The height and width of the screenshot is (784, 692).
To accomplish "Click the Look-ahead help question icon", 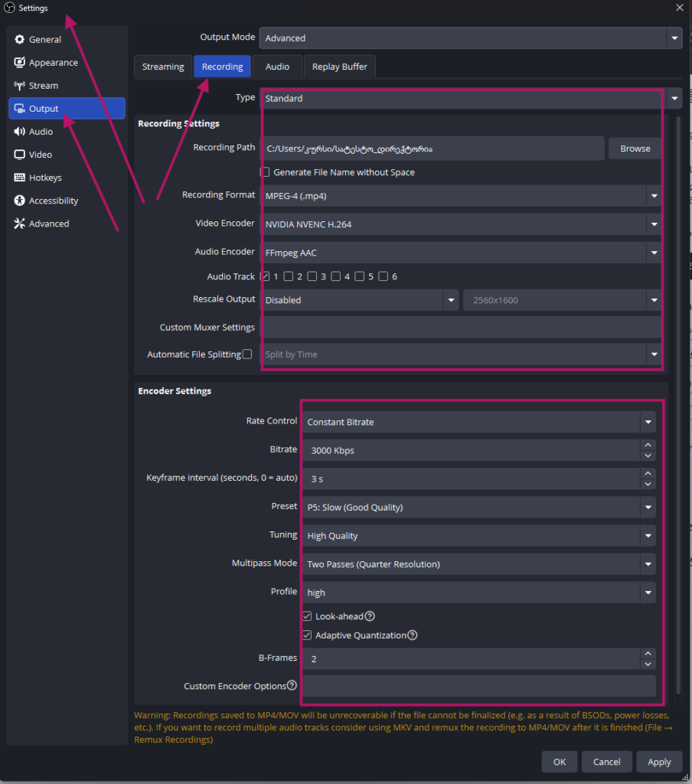I will [x=370, y=616].
